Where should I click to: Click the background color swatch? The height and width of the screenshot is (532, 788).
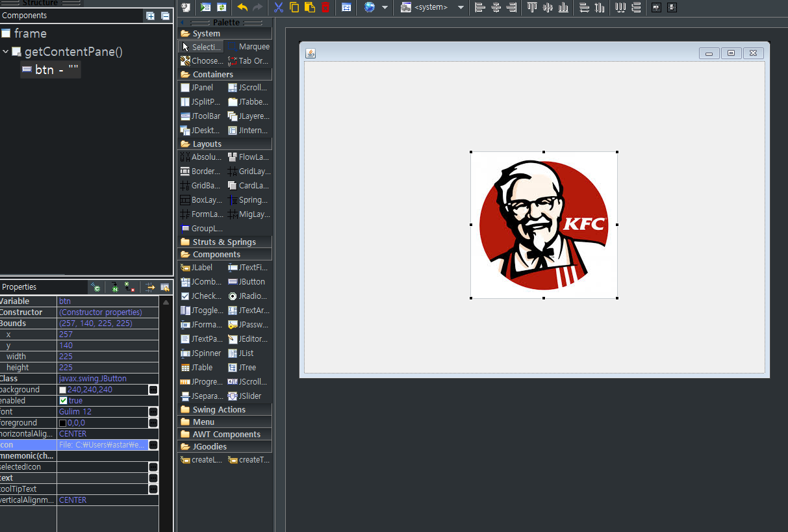pyautogui.click(x=62, y=390)
